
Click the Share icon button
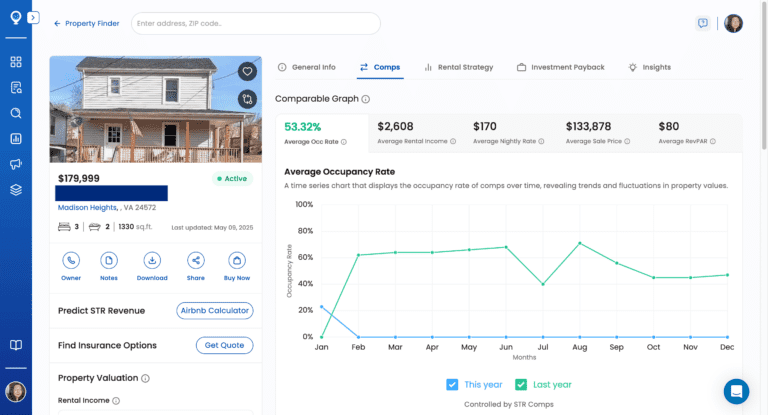tap(195, 260)
